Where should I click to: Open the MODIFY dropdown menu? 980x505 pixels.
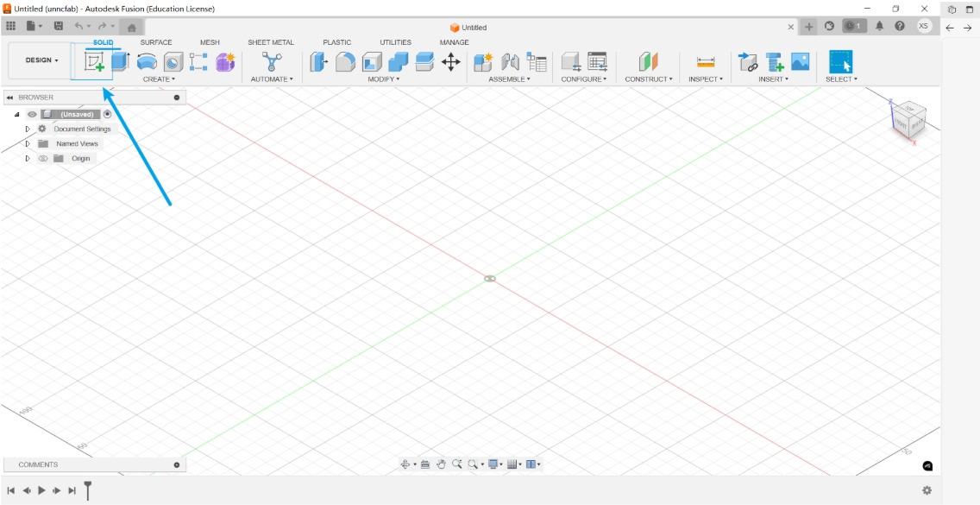point(384,79)
